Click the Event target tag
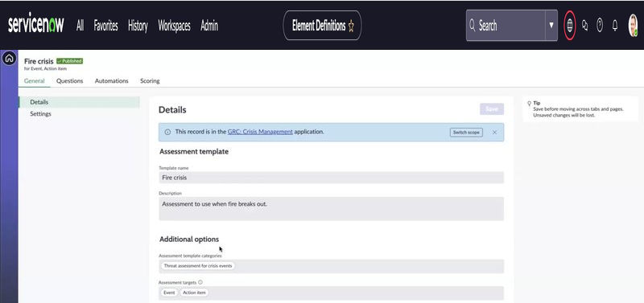 point(169,293)
